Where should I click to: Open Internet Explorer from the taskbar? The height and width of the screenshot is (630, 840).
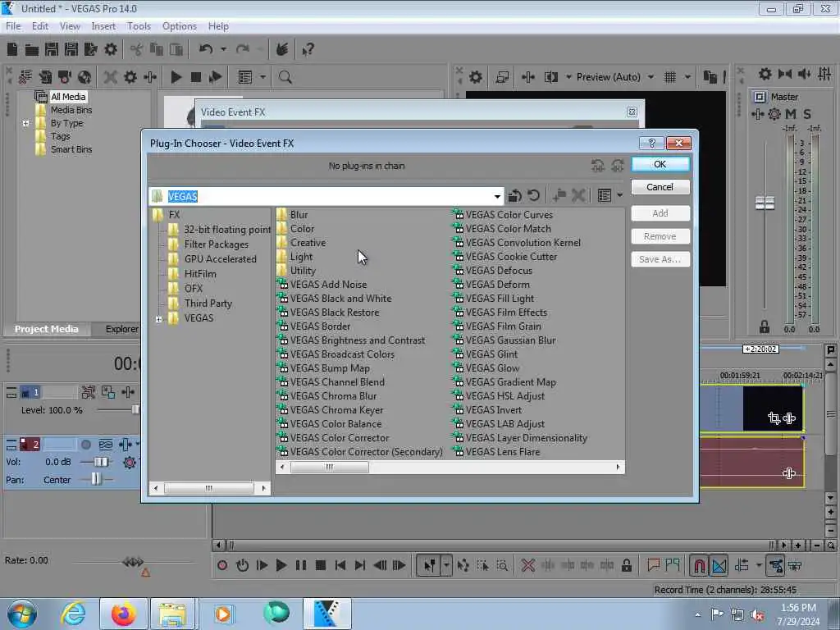pyautogui.click(x=73, y=614)
